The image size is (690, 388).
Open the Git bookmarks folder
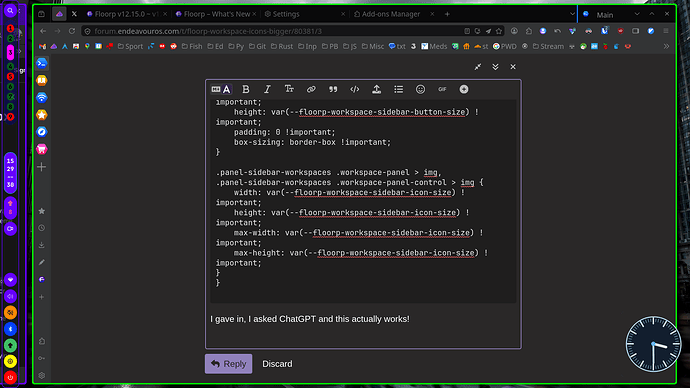pyautogui.click(x=257, y=46)
